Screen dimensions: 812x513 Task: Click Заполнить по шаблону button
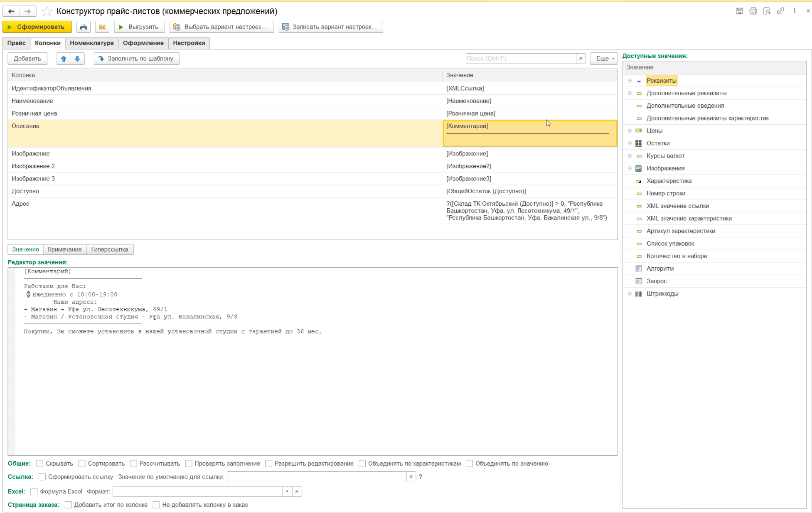click(x=137, y=59)
